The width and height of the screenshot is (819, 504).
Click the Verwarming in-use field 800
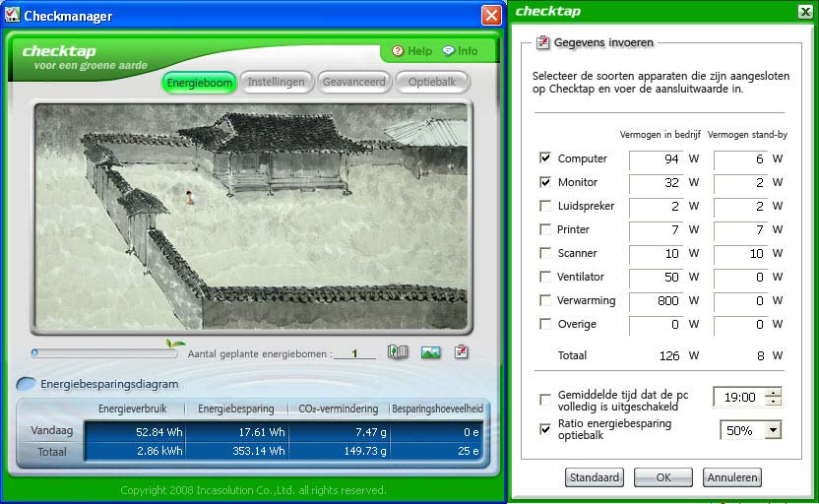pyautogui.click(x=656, y=301)
